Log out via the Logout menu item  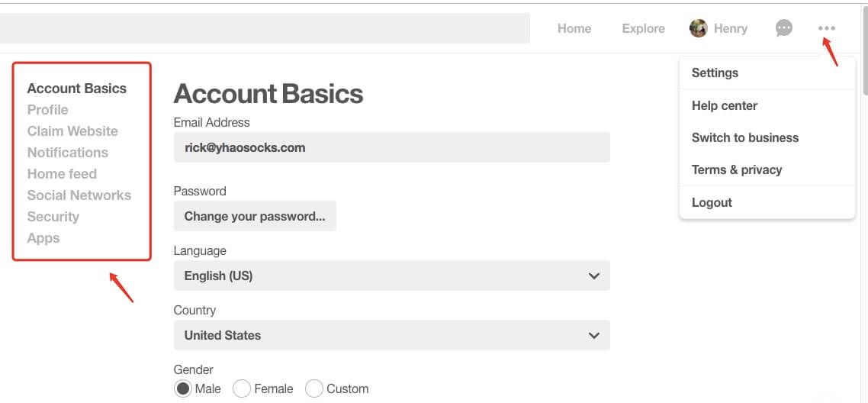click(x=712, y=202)
